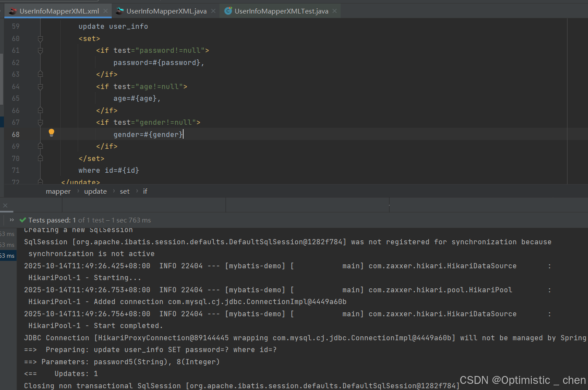Select the update breadcrumb
The image size is (588, 390).
click(96, 191)
